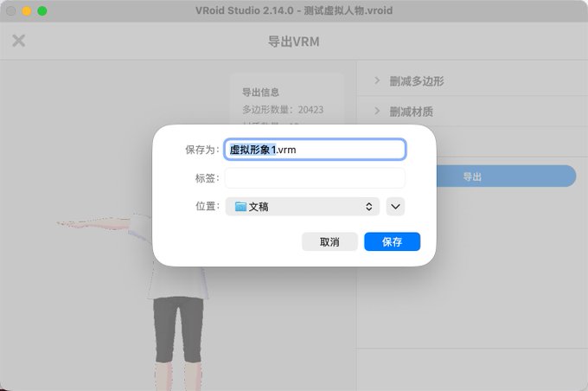Click the 多边形数量 20423 info text
Screen dimensions: 588x391
[283, 110]
